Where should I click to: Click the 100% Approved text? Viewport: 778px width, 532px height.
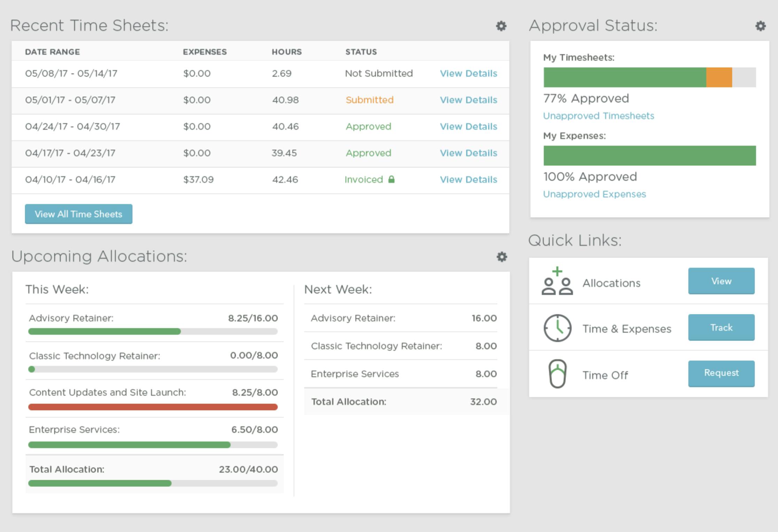point(590,177)
